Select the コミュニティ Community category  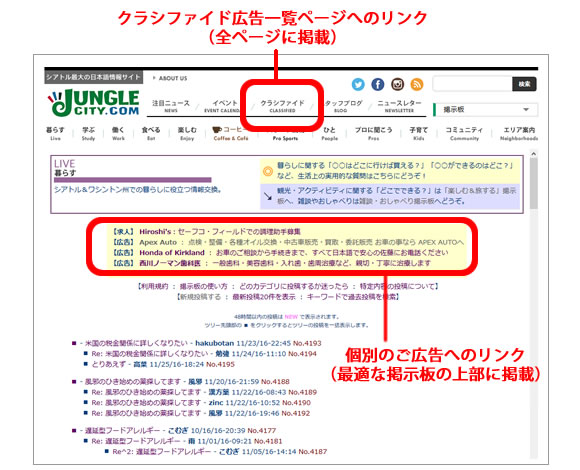(464, 133)
